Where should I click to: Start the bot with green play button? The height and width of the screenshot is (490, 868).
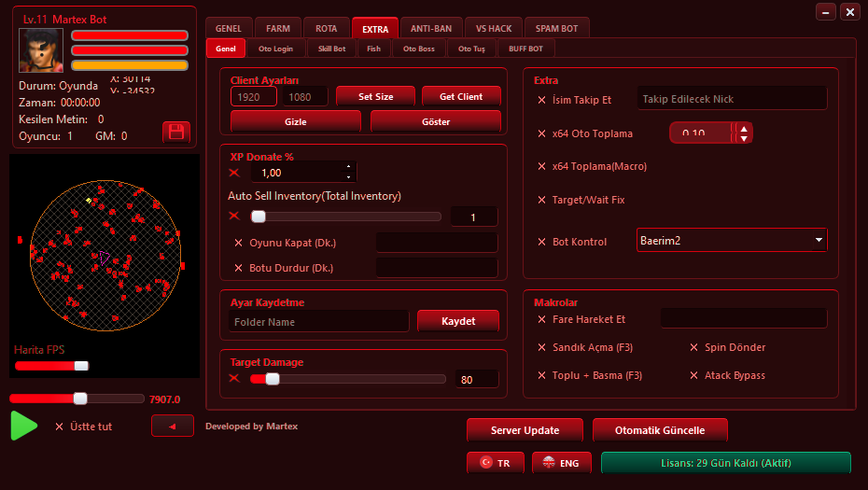(24, 426)
